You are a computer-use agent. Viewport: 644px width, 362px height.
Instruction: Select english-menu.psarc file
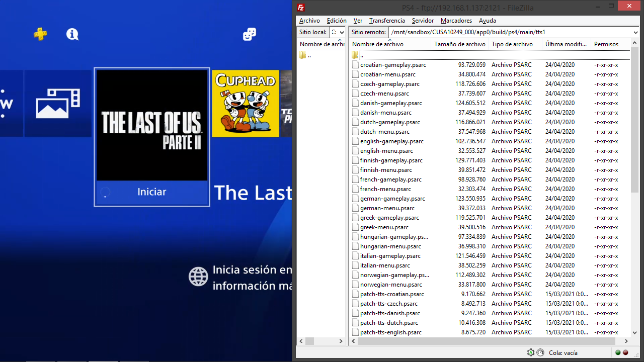386,151
